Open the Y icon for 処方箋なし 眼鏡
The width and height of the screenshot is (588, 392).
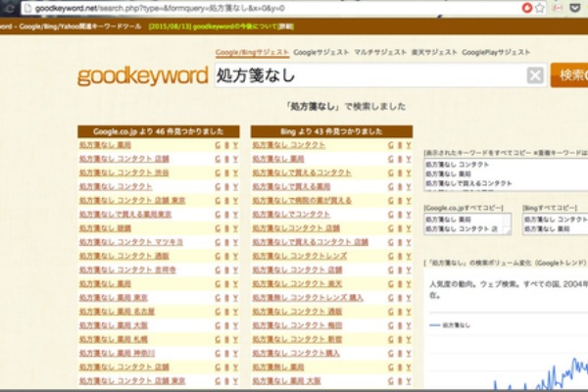pos(235,228)
